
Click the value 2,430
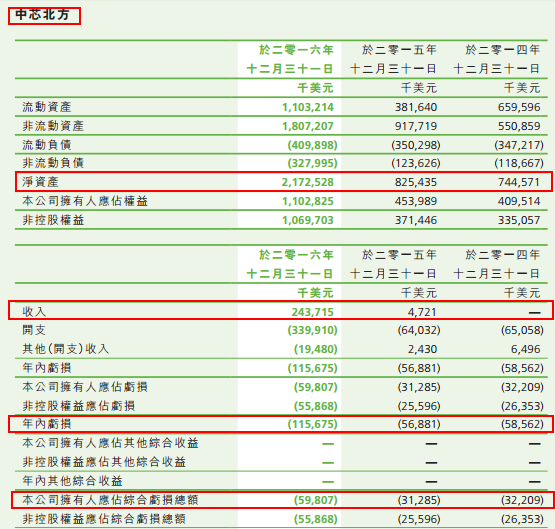click(x=422, y=349)
